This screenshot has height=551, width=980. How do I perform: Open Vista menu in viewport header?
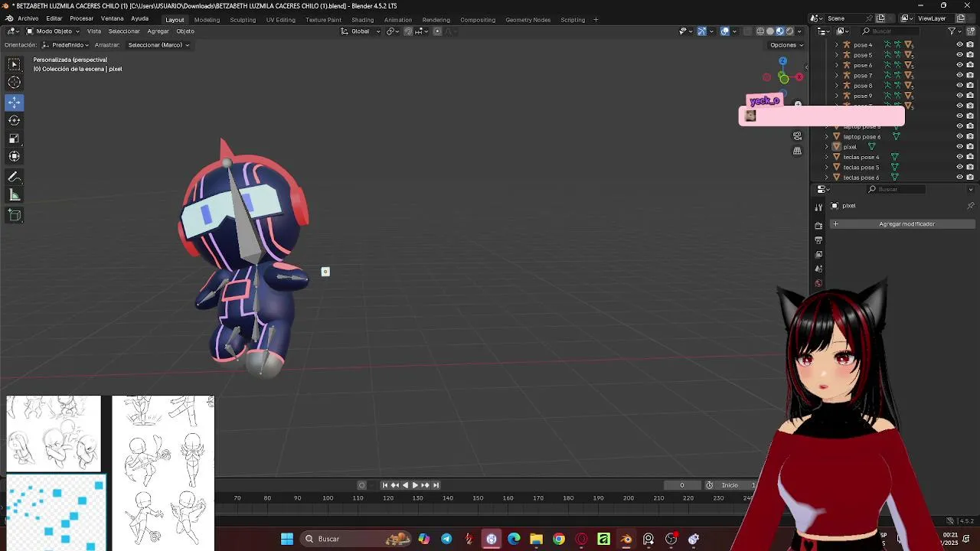tap(94, 31)
